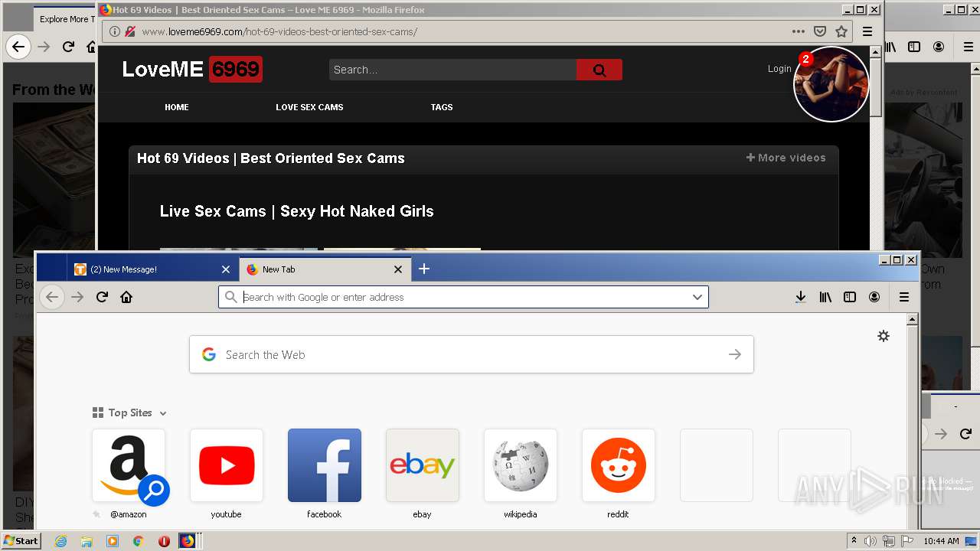The image size is (980, 551).
Task: Click scroll-up arrow in New Tab window scrollbar
Action: click(x=912, y=319)
